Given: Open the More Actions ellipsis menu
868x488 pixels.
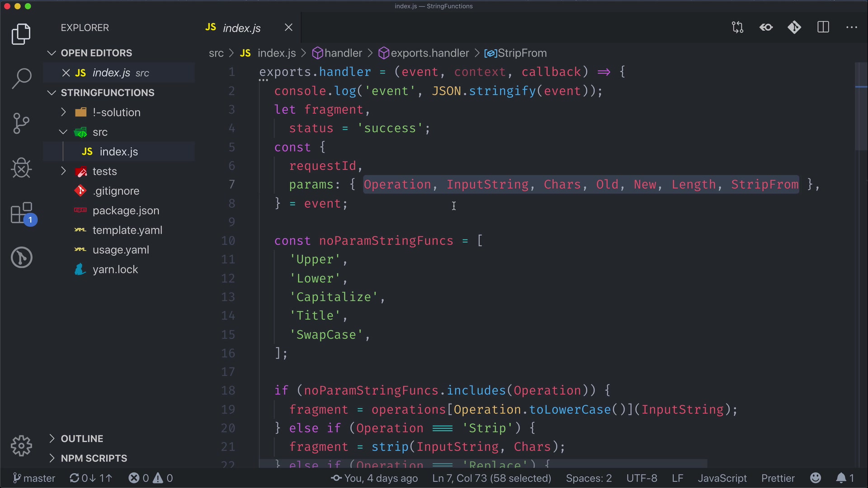Looking at the screenshot, I should coord(851,28).
